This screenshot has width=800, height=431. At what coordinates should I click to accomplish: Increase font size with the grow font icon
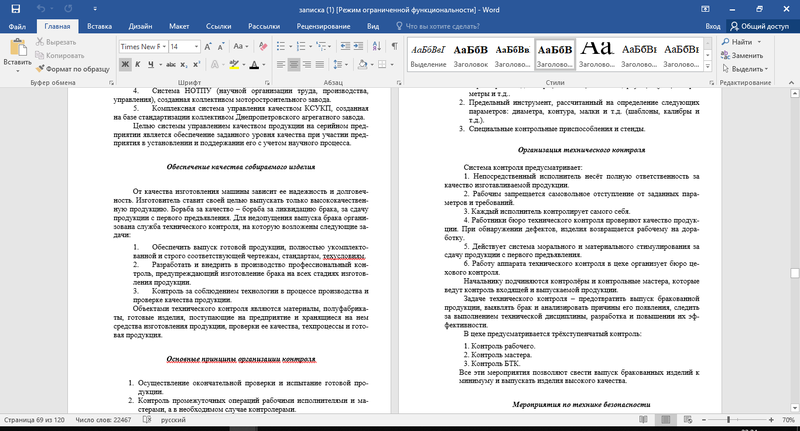point(207,46)
